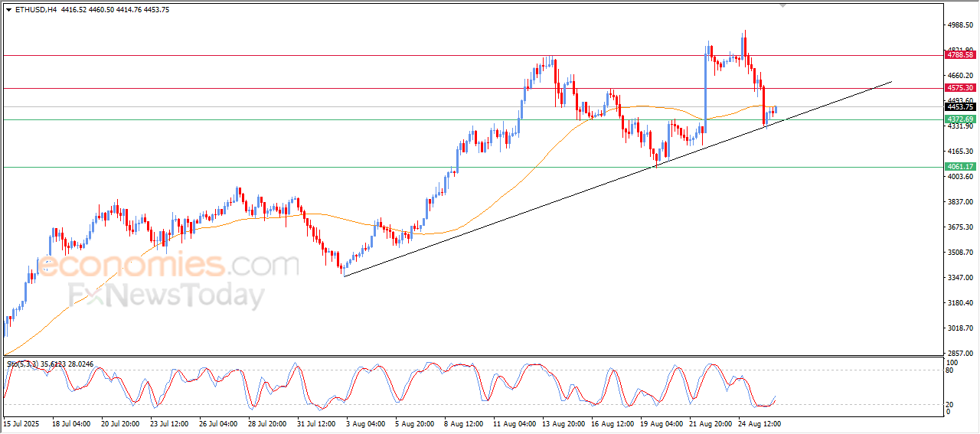
Task: Click the 31 Jul 12:00 time label
Action: coord(316,423)
